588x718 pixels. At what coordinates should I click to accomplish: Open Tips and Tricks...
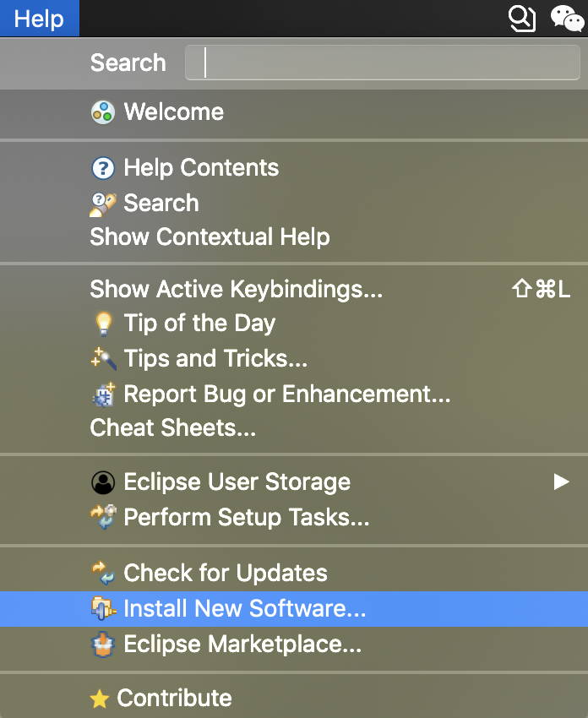tap(294, 358)
